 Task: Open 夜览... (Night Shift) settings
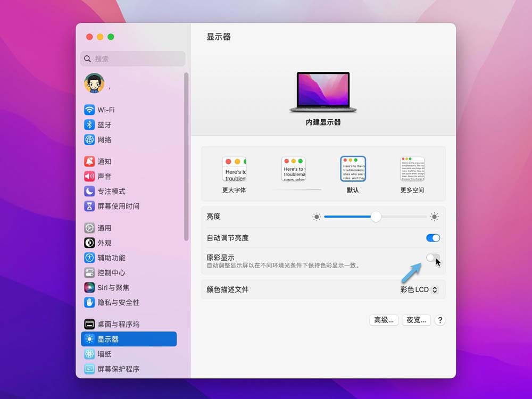416,320
